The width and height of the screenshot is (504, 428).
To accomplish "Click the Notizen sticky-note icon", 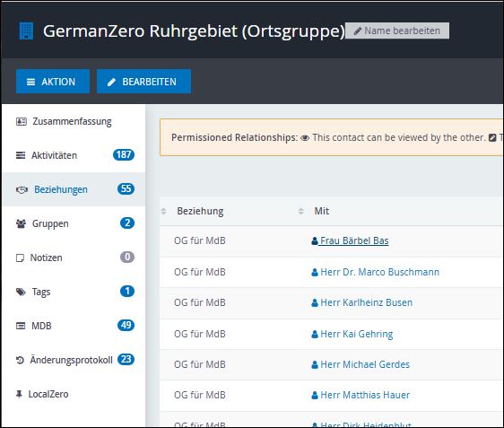I will pos(20,258).
